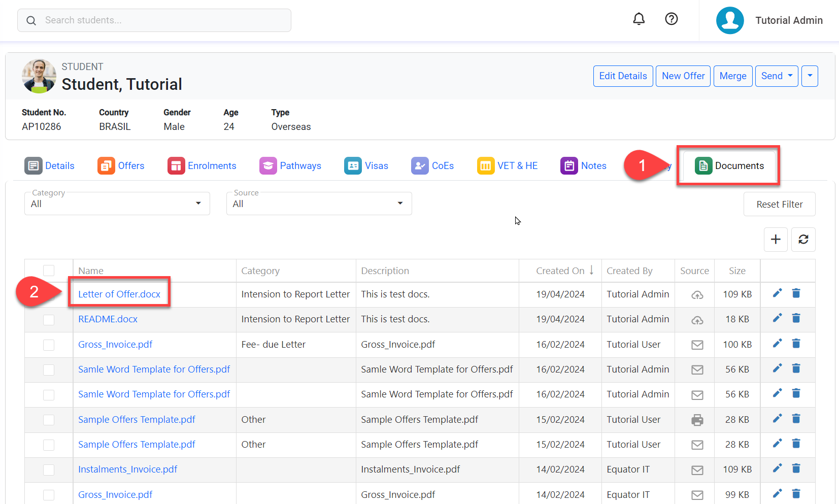The width and height of the screenshot is (839, 504).
Task: Click the Reset Filter button
Action: point(779,204)
